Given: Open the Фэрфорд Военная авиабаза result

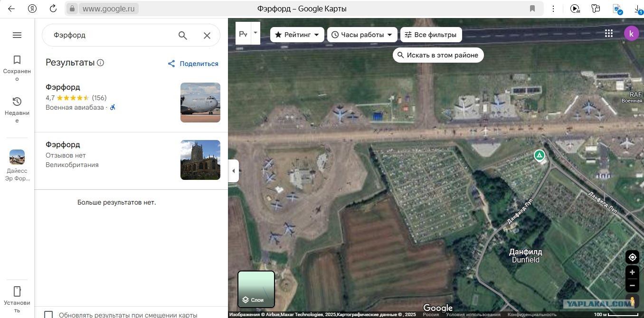Looking at the screenshot, I should click(131, 103).
